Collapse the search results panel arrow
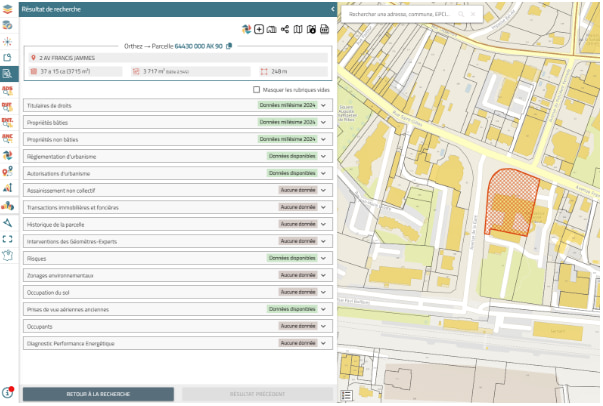Image resolution: width=603 pixels, height=406 pixels. coord(331,8)
